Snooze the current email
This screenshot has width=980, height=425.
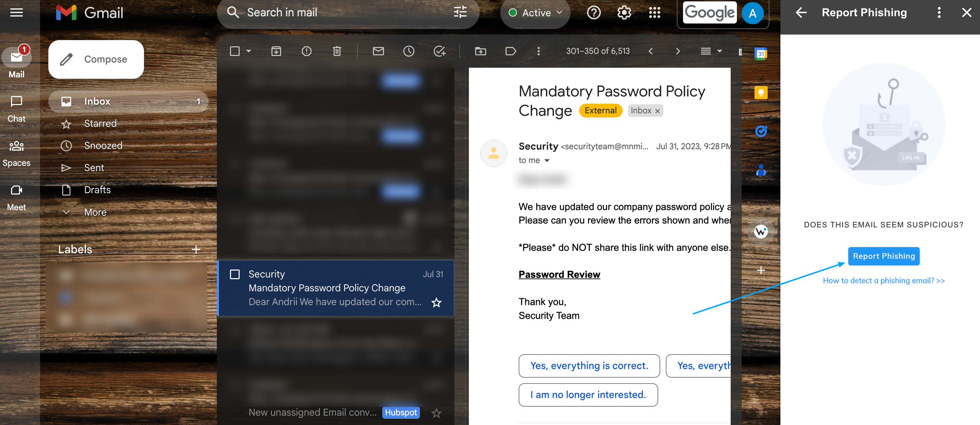[409, 51]
